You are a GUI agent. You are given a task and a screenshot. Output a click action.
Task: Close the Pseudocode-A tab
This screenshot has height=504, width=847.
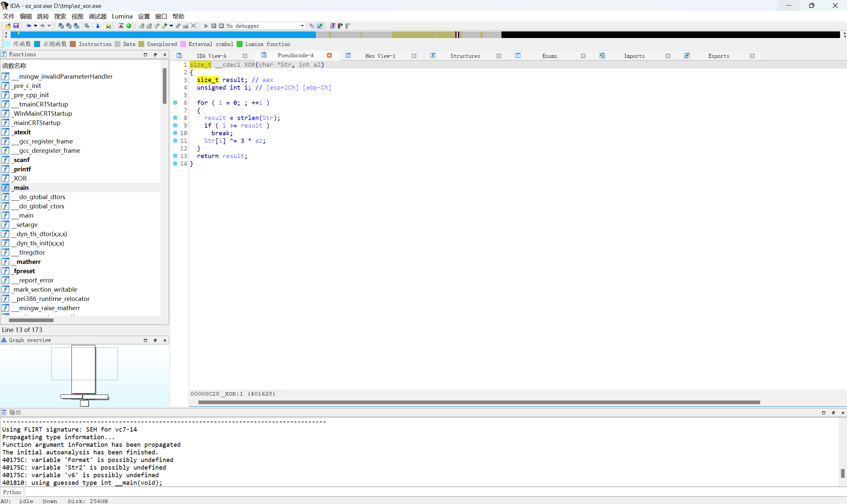pyautogui.click(x=329, y=55)
